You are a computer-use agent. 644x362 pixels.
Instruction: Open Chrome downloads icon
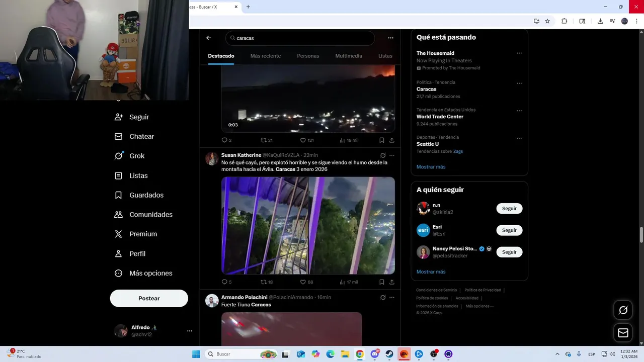pyautogui.click(x=600, y=21)
